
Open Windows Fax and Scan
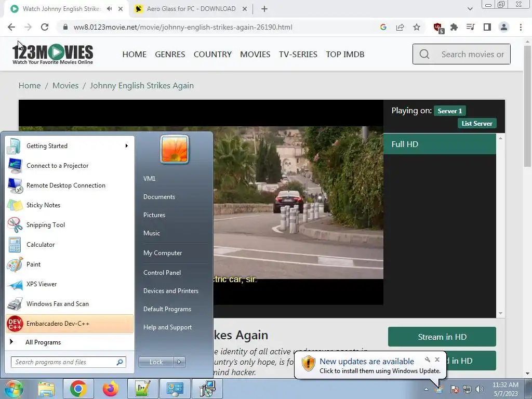[70, 303]
